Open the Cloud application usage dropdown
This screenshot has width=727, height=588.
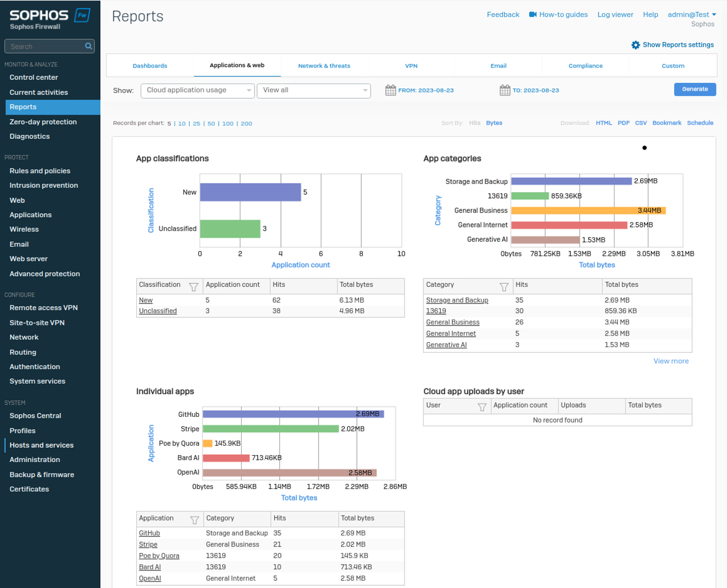[x=198, y=90]
